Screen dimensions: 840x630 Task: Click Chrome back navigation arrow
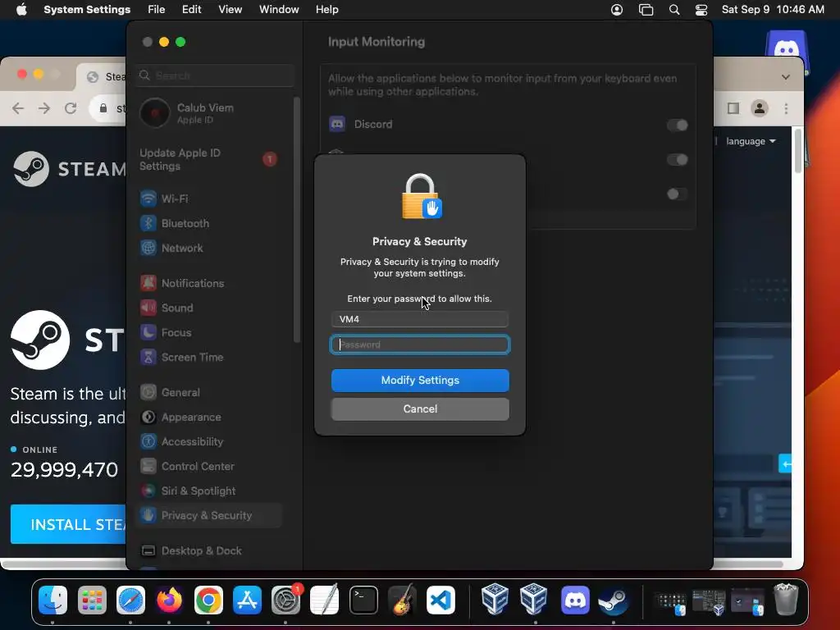click(18, 108)
